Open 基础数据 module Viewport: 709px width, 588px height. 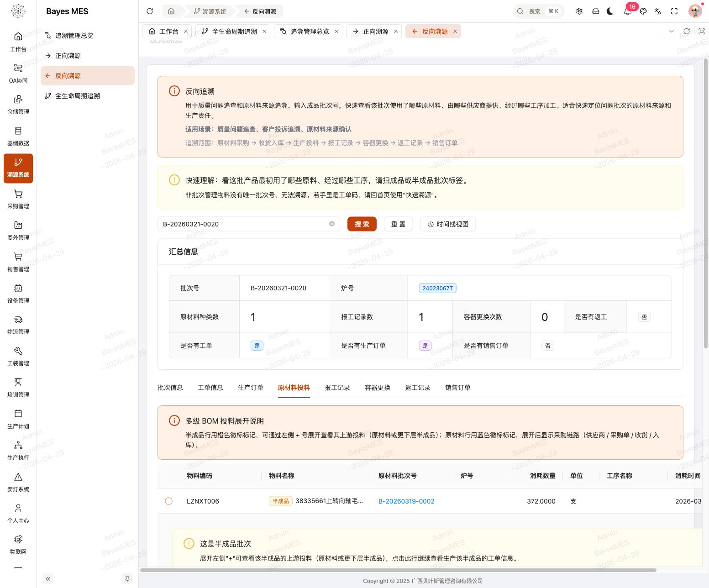tap(18, 136)
